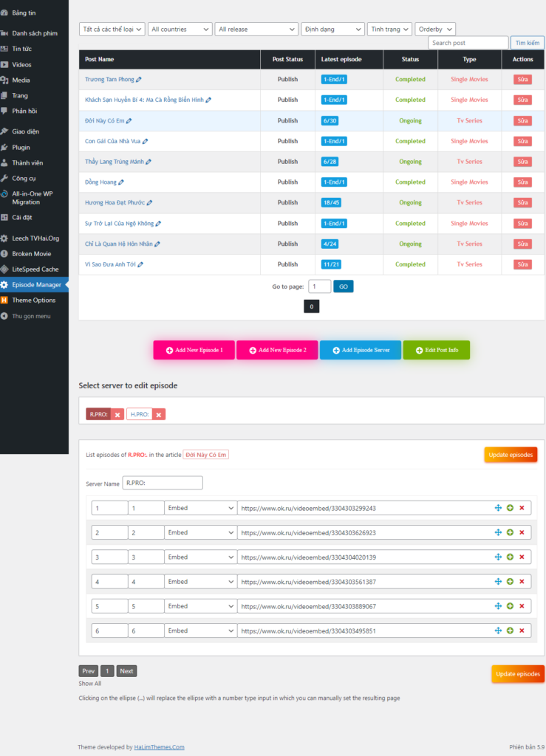This screenshot has width=546, height=756.
Task: Click Add Episode Server button
Action: [x=361, y=351]
